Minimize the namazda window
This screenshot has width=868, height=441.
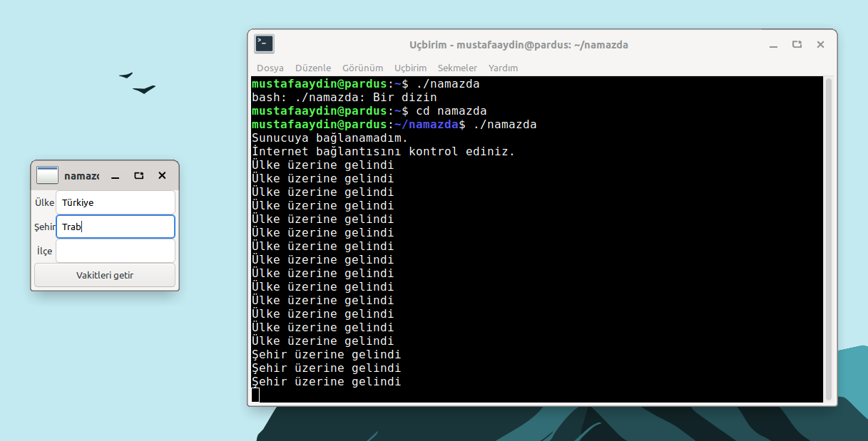tap(115, 176)
